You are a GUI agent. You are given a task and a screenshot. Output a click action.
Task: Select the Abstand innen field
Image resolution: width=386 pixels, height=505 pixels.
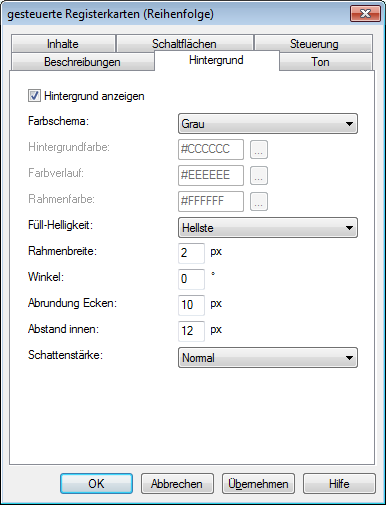(x=191, y=331)
